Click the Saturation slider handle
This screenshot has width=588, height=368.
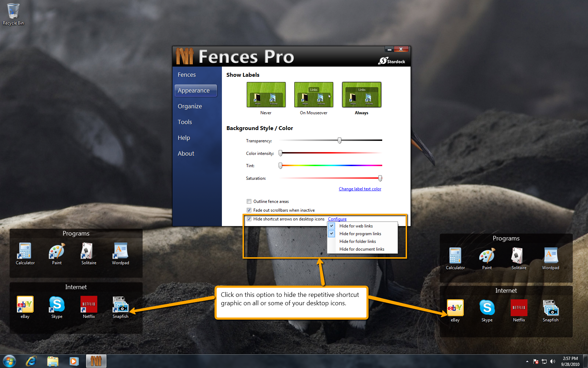click(x=380, y=178)
